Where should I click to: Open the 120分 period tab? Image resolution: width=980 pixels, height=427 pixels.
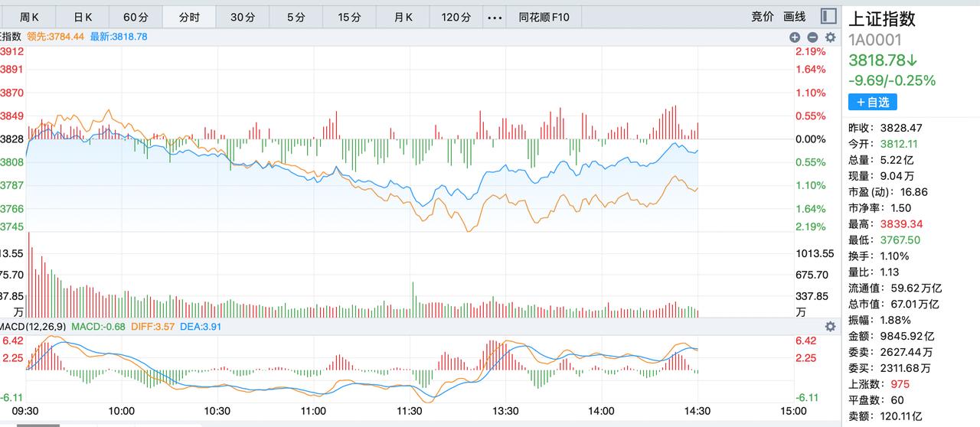pyautogui.click(x=456, y=17)
